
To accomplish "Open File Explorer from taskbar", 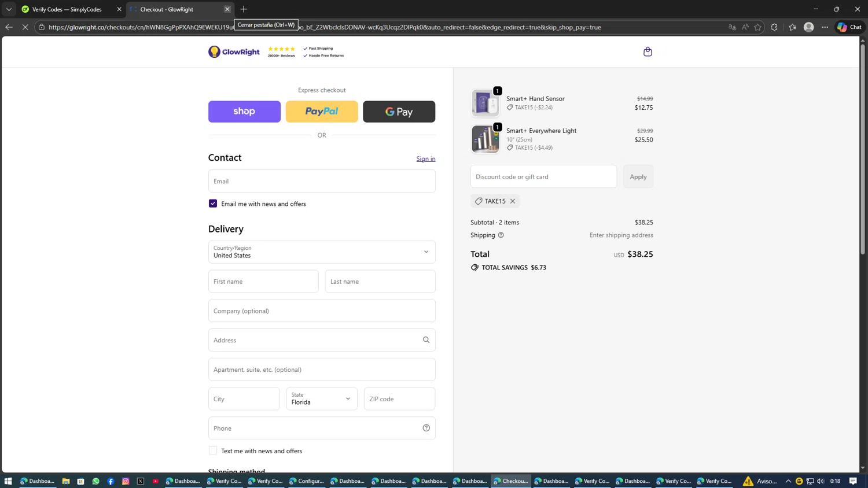I will coord(66,481).
